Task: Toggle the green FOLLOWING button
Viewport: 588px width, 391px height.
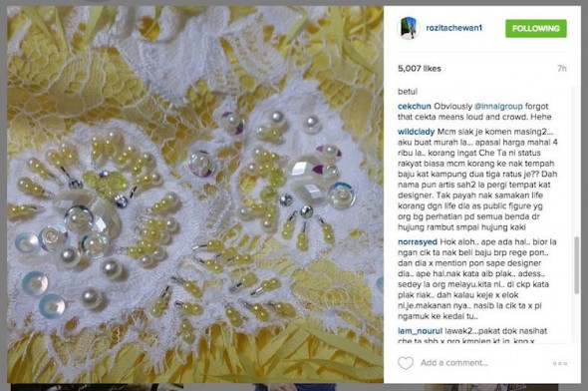Action: [x=536, y=29]
